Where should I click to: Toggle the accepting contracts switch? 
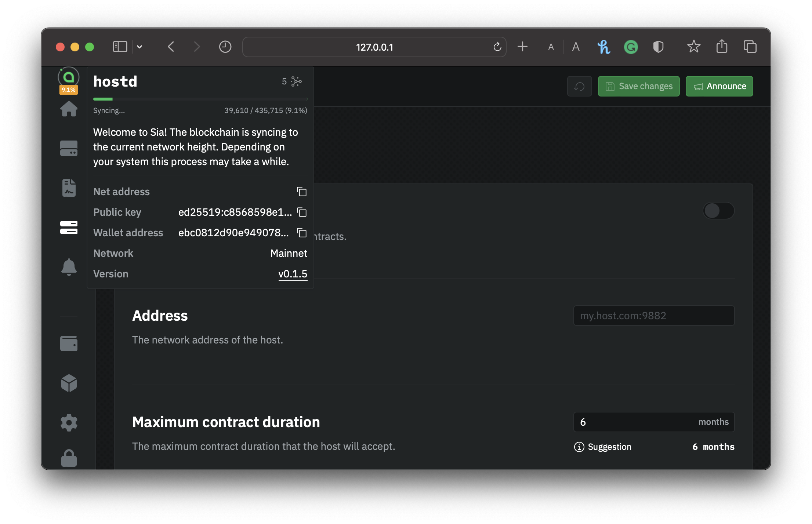(x=718, y=211)
